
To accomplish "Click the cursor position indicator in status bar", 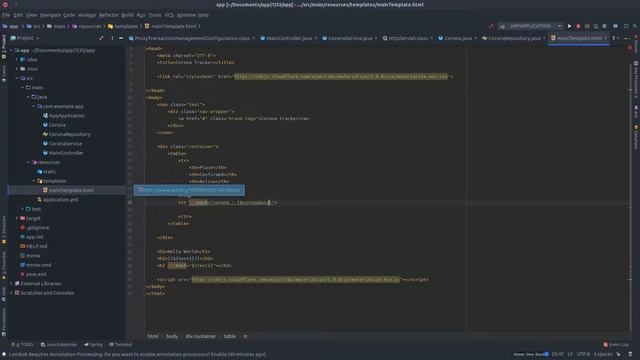I will [558, 354].
